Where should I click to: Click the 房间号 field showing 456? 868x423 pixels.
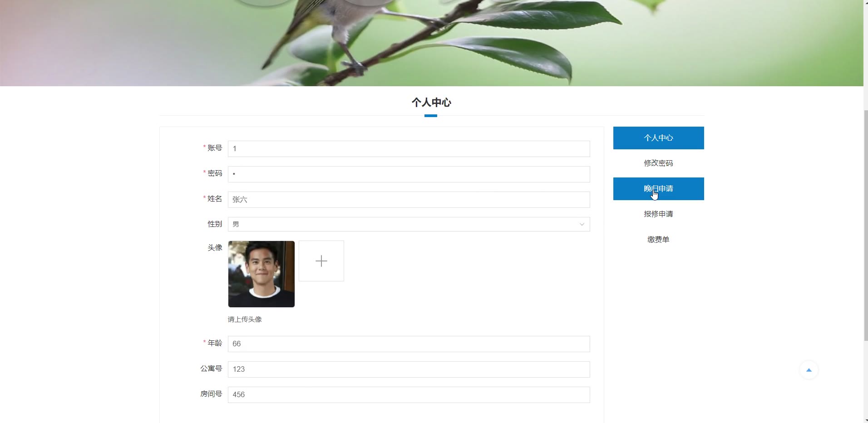click(x=409, y=395)
